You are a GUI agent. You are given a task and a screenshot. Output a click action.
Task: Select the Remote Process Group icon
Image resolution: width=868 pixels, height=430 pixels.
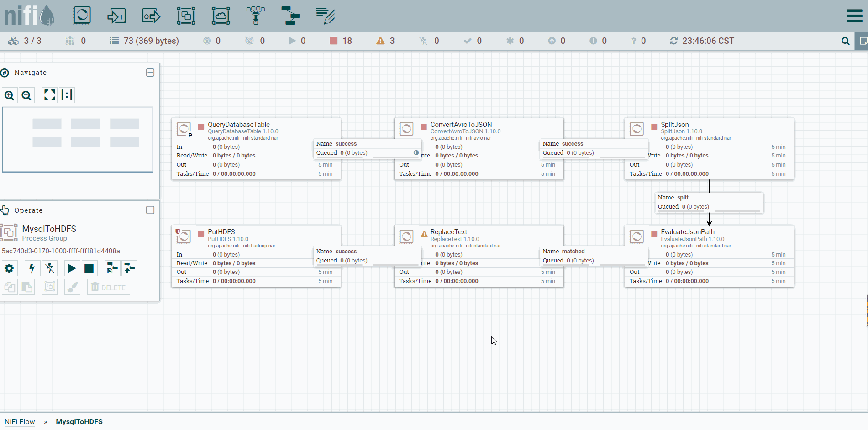tap(221, 16)
